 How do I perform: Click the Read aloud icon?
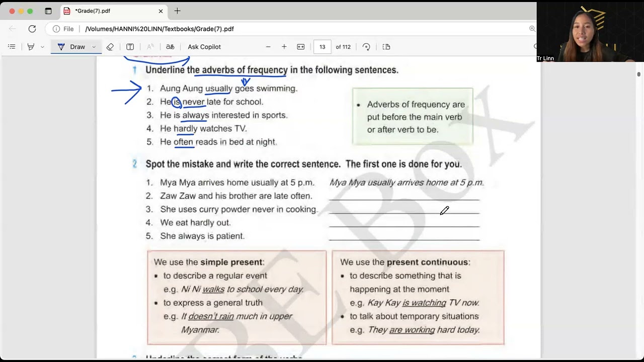(150, 47)
